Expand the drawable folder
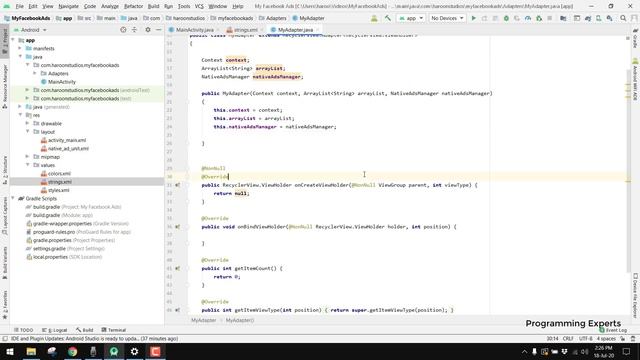This screenshot has height=360, width=640. pyautogui.click(x=27, y=123)
